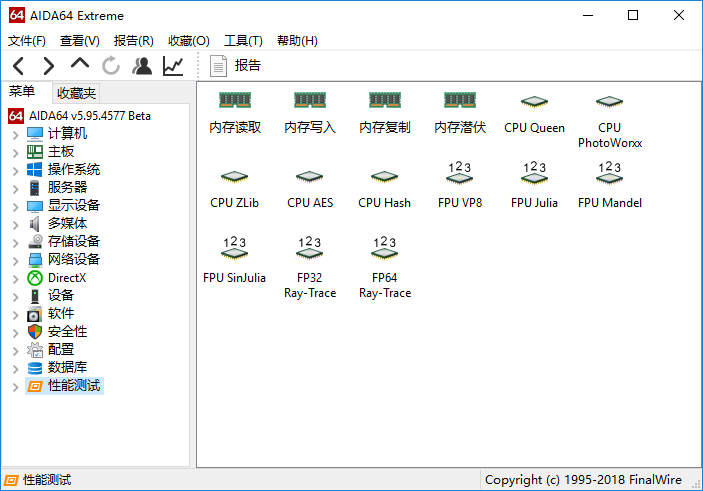Open the graph chart toolbar icon
Viewport: 703px width, 491px height.
[x=173, y=66]
